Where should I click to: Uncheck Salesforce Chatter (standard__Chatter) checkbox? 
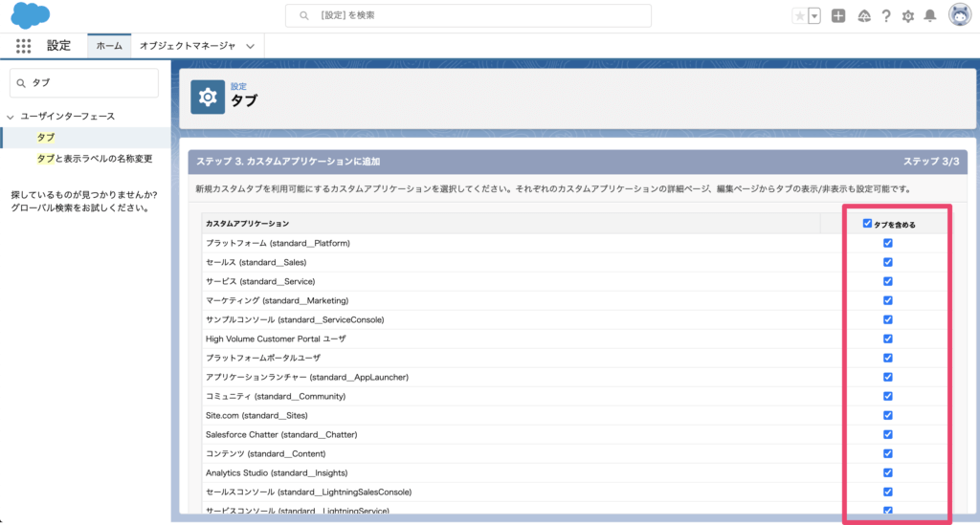coord(887,434)
